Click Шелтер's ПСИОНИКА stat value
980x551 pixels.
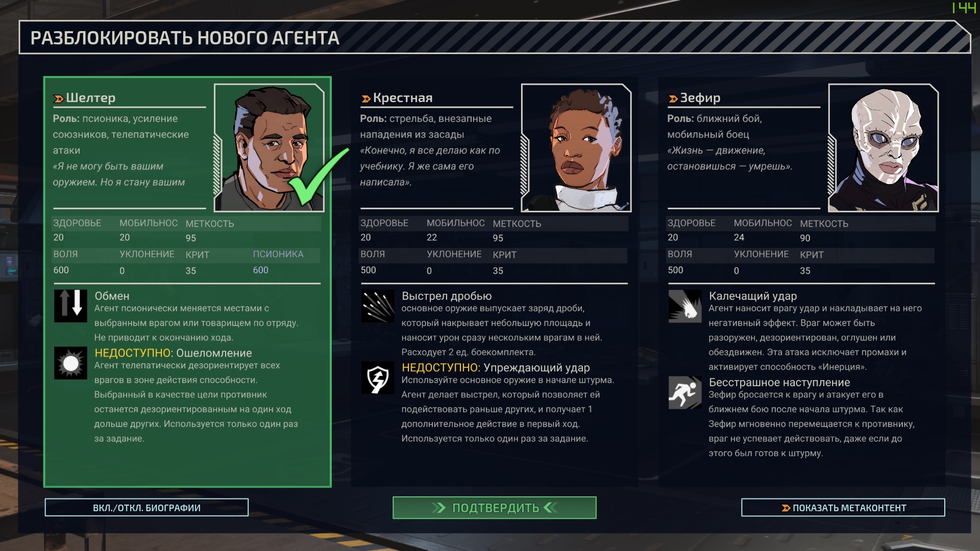[x=260, y=270]
